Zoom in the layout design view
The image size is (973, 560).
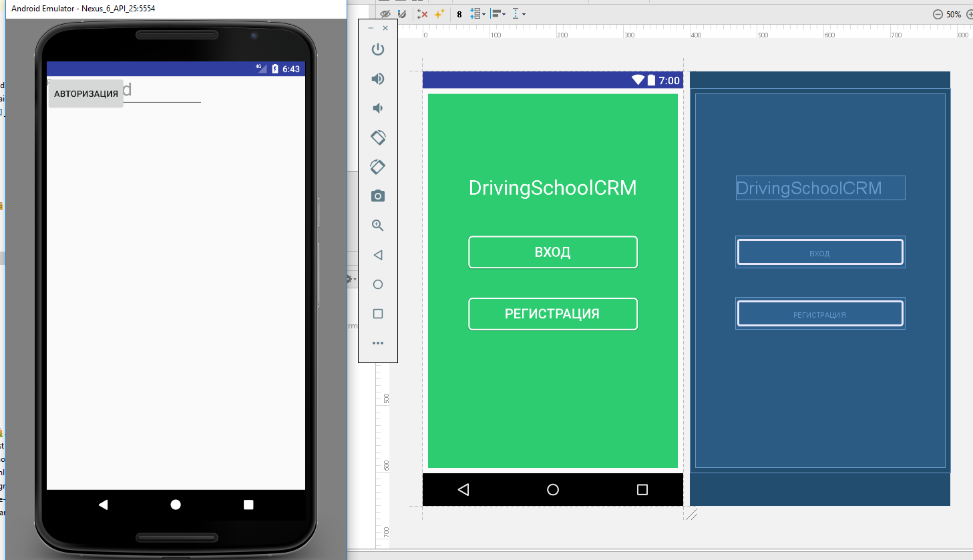[970, 14]
